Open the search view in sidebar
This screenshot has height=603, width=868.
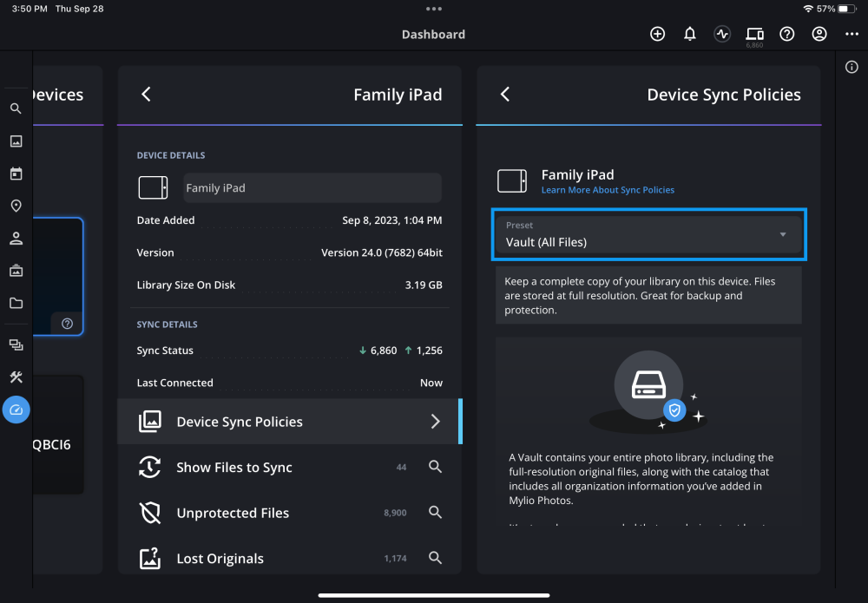(16, 108)
